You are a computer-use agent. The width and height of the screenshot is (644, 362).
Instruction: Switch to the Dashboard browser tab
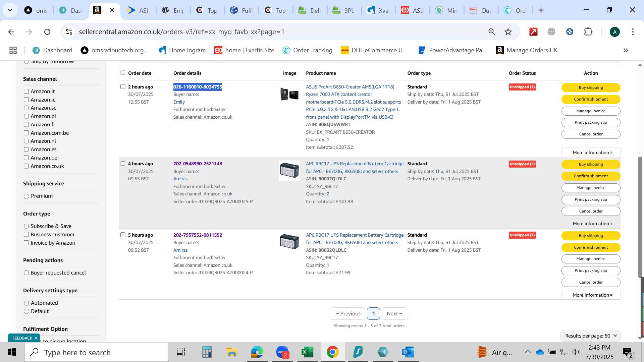[70, 10]
